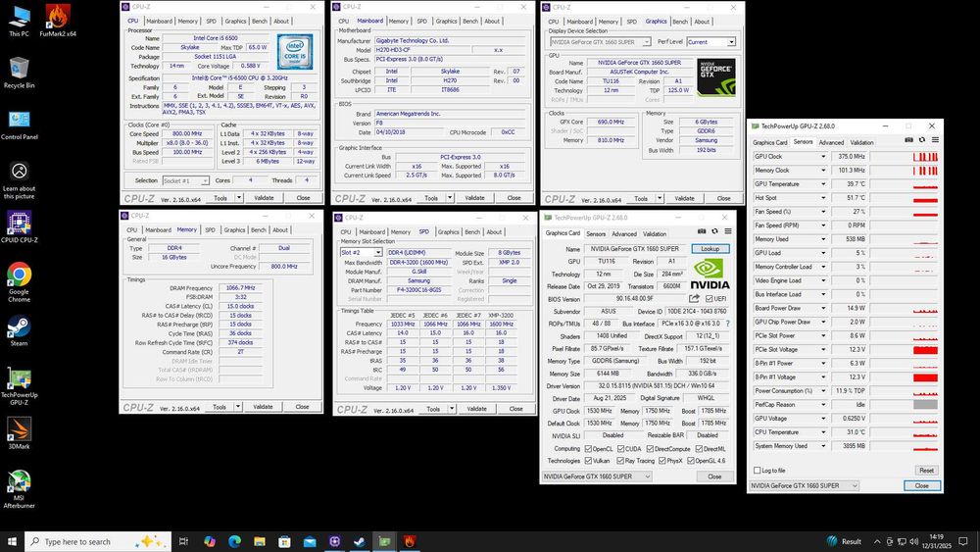Expand the Board Power Draw sensor dropdown
980x552 pixels.
(823, 308)
